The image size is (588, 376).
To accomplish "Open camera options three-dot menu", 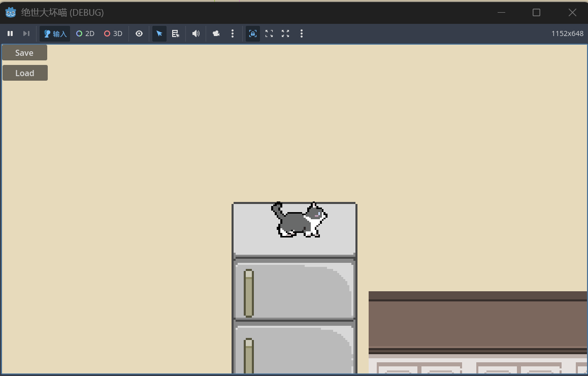I will [x=233, y=33].
